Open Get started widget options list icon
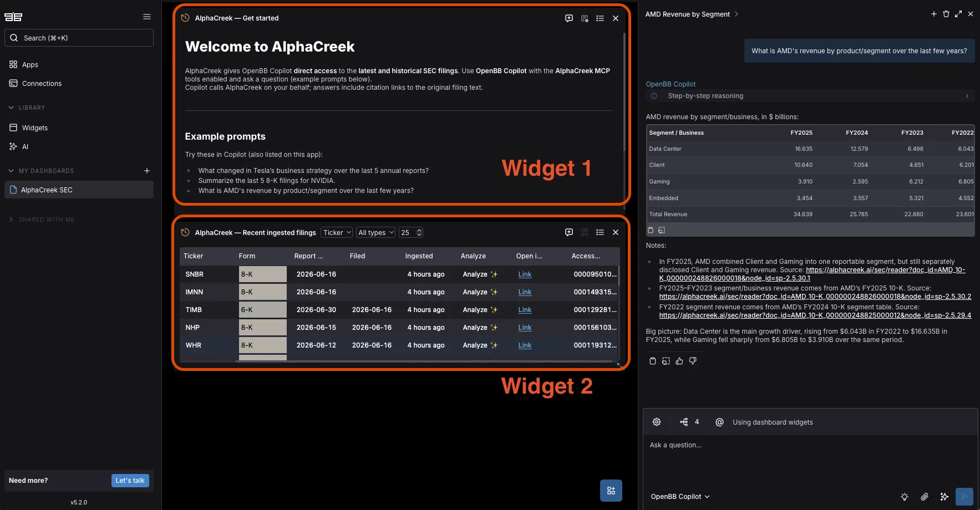This screenshot has height=510, width=980. [600, 18]
